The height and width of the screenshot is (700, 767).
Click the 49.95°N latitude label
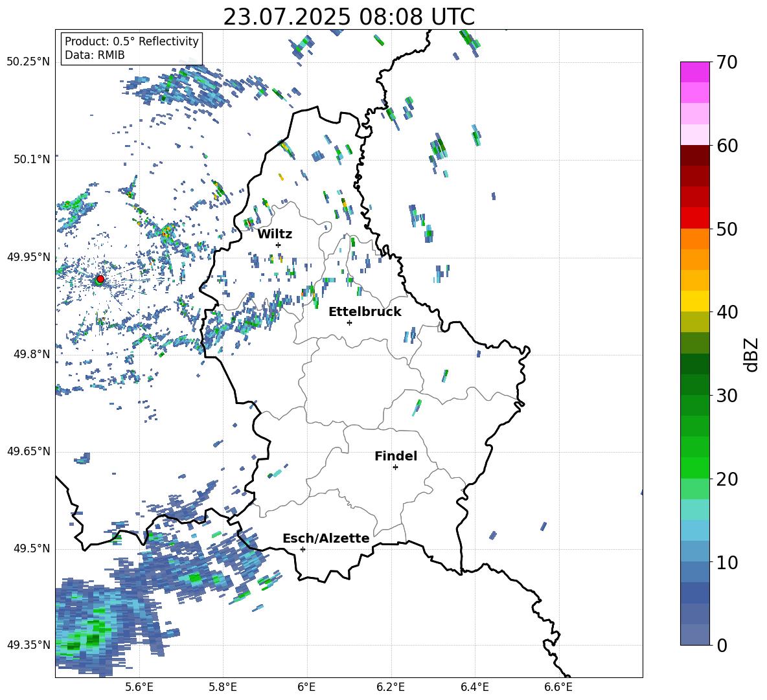click(x=29, y=257)
